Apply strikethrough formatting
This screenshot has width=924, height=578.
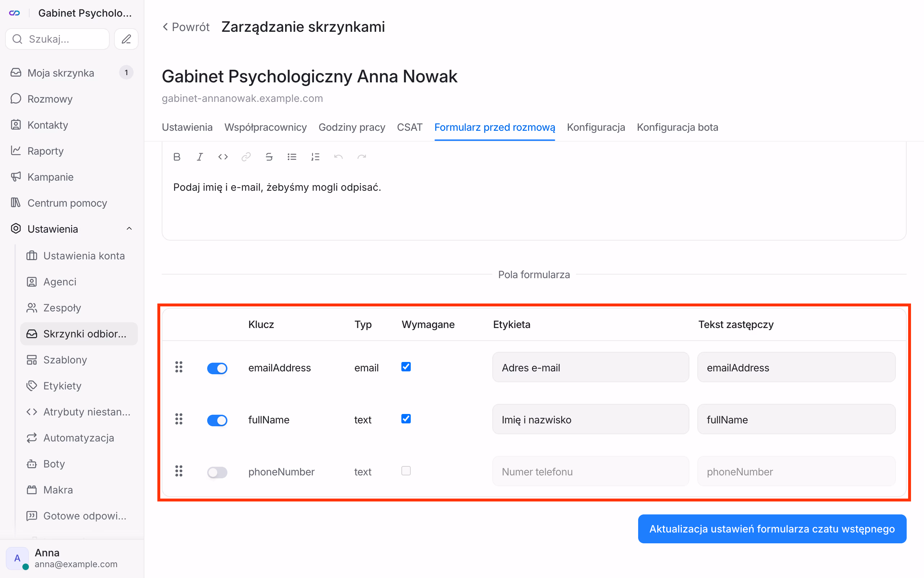(269, 157)
